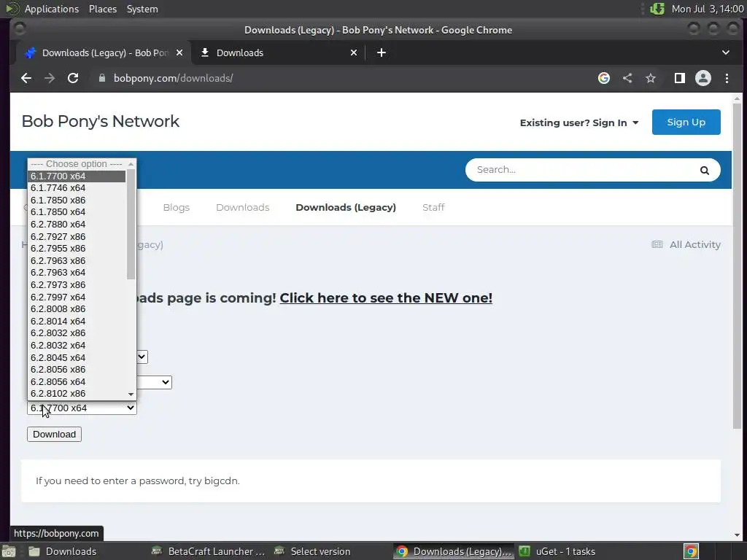The height and width of the screenshot is (560, 747).
Task: Switch to uGet - 1 tasks window
Action: click(557, 551)
